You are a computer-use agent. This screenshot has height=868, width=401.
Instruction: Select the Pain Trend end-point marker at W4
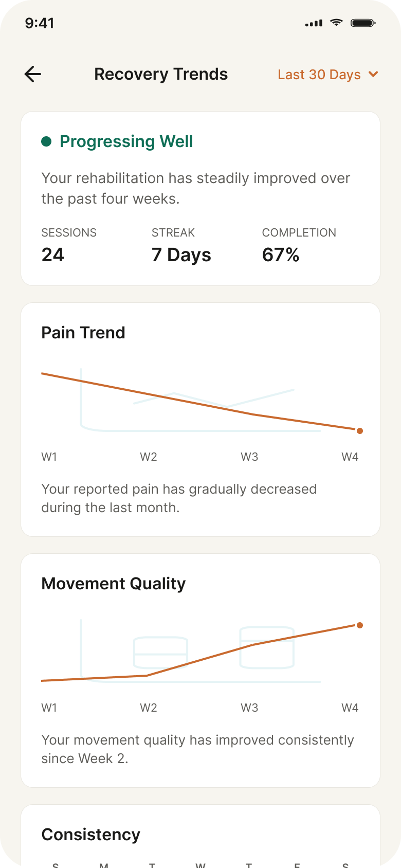(x=360, y=431)
